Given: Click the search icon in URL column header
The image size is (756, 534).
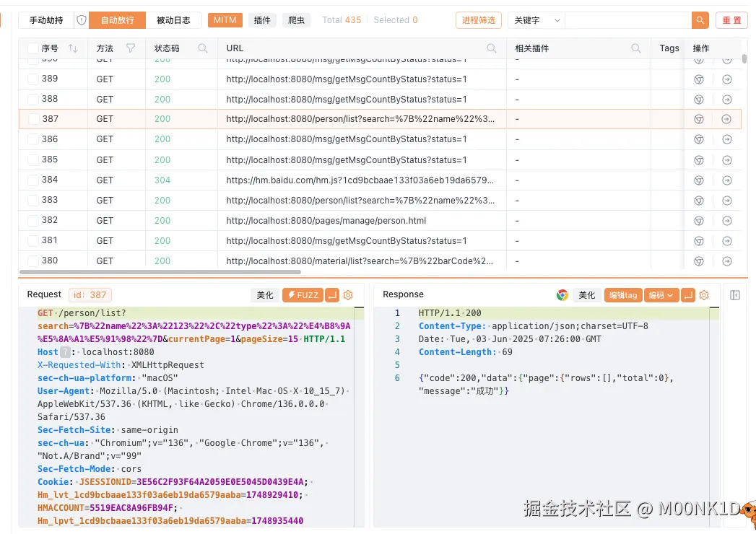Looking at the screenshot, I should tap(491, 48).
